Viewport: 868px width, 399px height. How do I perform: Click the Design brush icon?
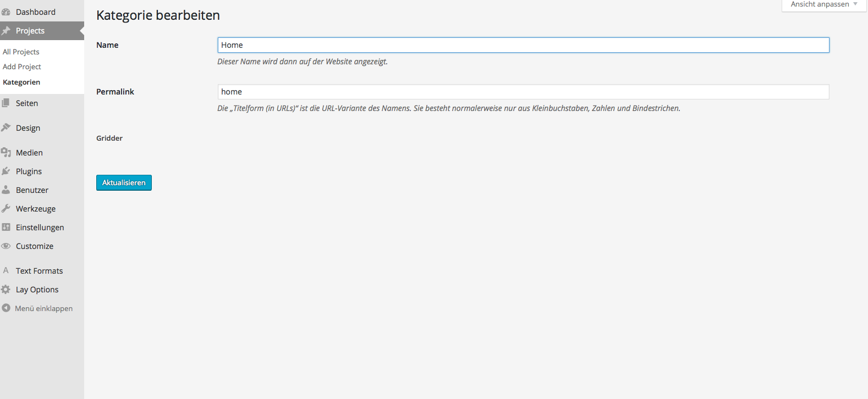[x=6, y=128]
